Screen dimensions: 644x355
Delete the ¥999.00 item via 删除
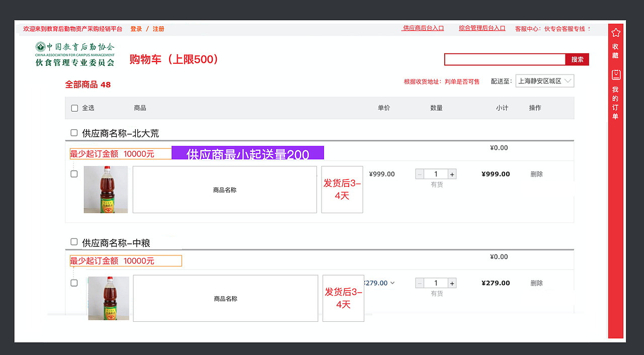click(x=536, y=173)
